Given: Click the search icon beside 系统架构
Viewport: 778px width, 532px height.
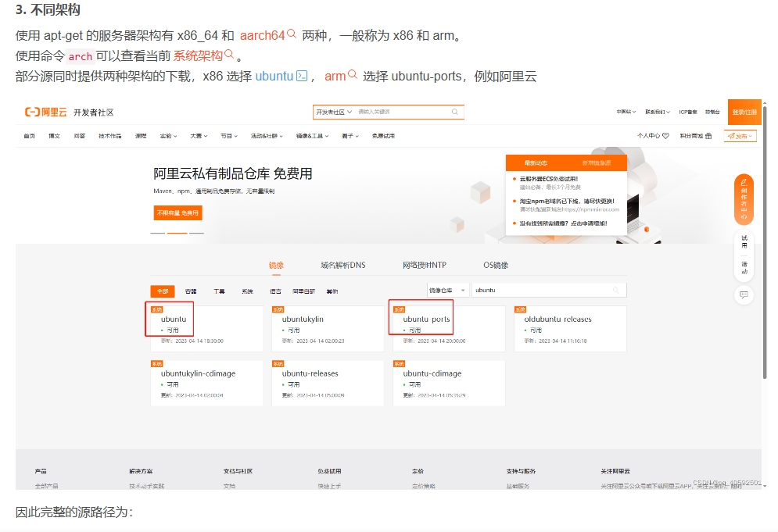Looking at the screenshot, I should coord(229,54).
